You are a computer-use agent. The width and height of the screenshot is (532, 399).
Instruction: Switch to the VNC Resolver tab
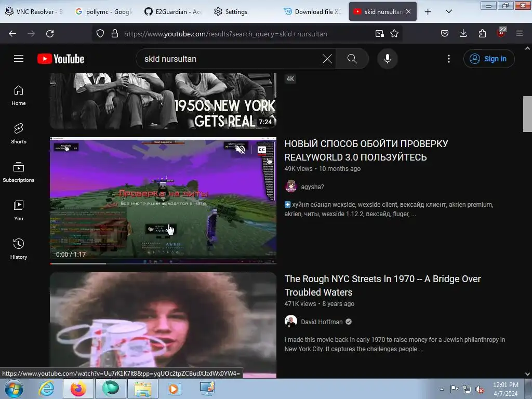click(x=34, y=11)
